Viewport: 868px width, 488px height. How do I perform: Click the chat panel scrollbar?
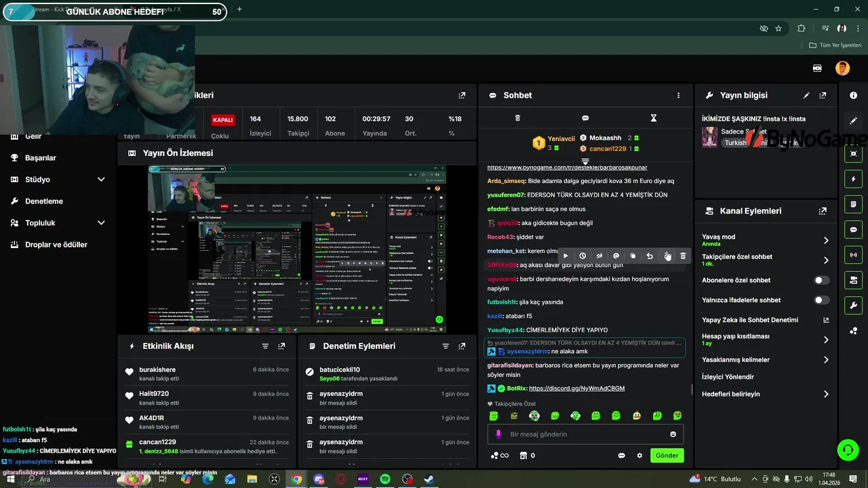[692, 390]
